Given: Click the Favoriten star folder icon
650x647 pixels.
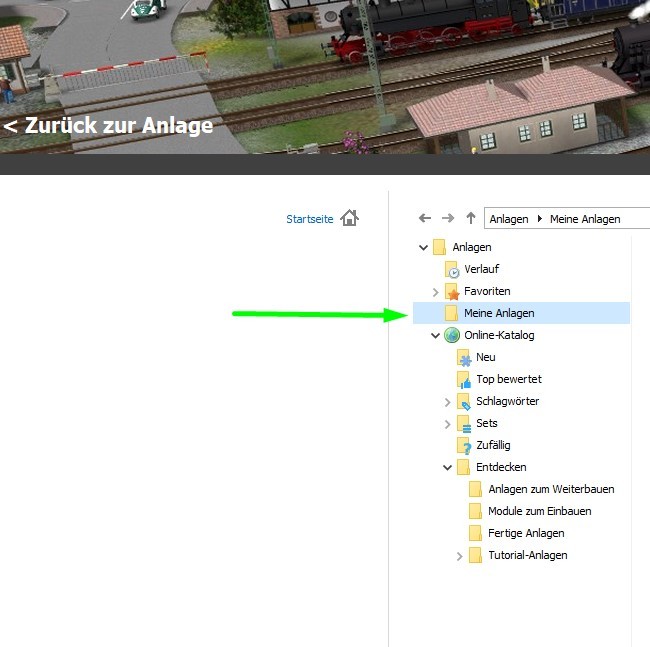Looking at the screenshot, I should [452, 291].
